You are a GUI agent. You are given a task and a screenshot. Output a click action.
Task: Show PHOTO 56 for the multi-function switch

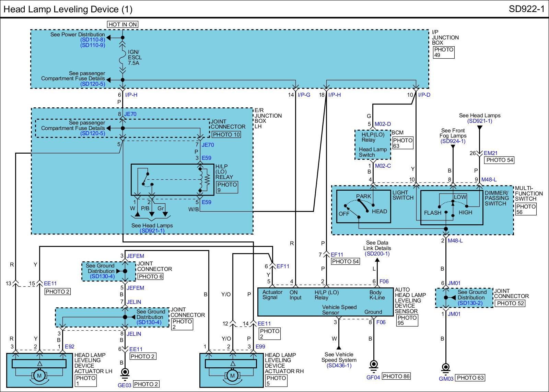tap(526, 209)
